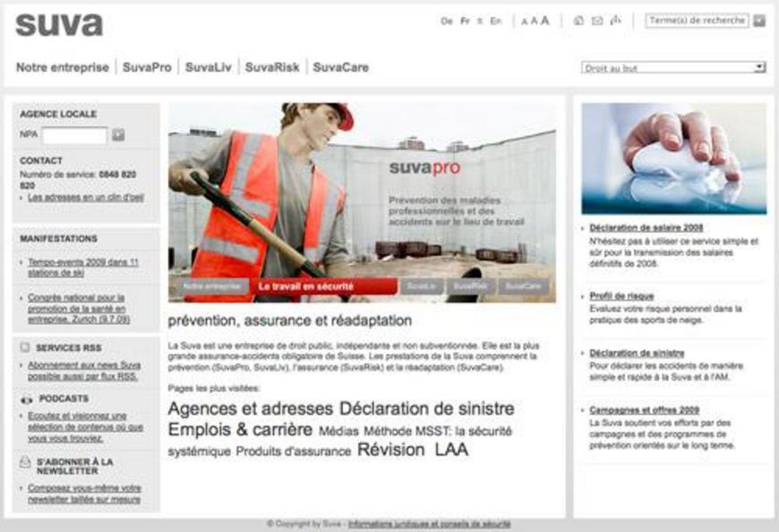Image resolution: width=779 pixels, height=532 pixels.
Task: Select SuvaRisk banner tab
Action: (x=470, y=286)
